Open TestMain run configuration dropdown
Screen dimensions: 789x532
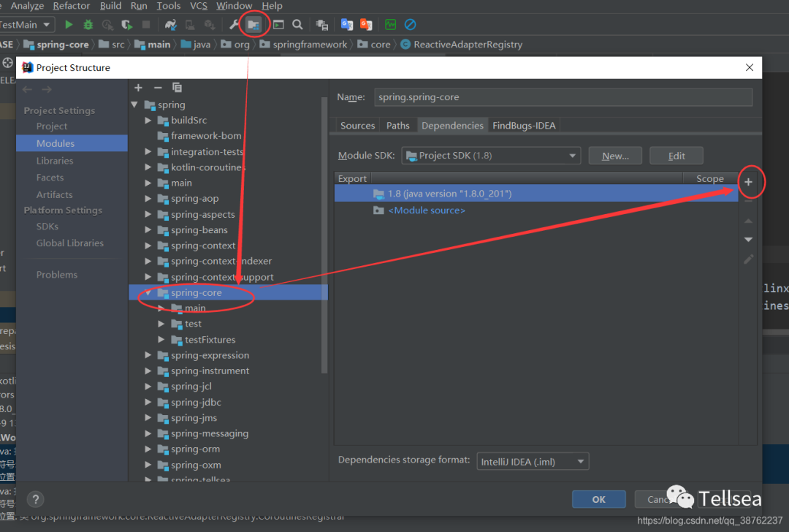tap(46, 25)
